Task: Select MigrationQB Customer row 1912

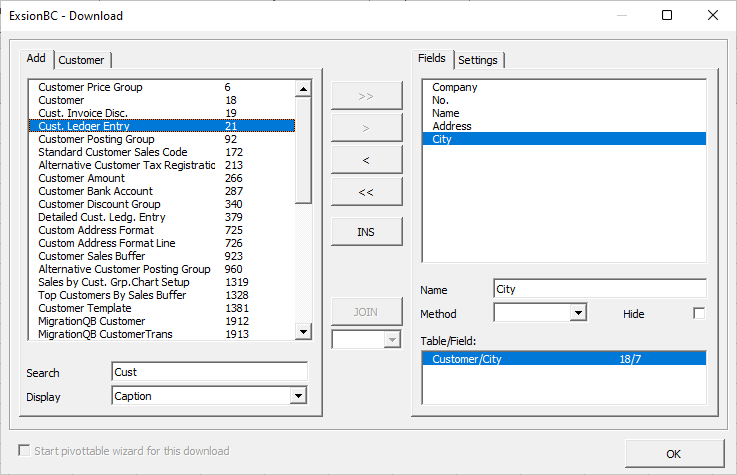Action: [x=162, y=321]
